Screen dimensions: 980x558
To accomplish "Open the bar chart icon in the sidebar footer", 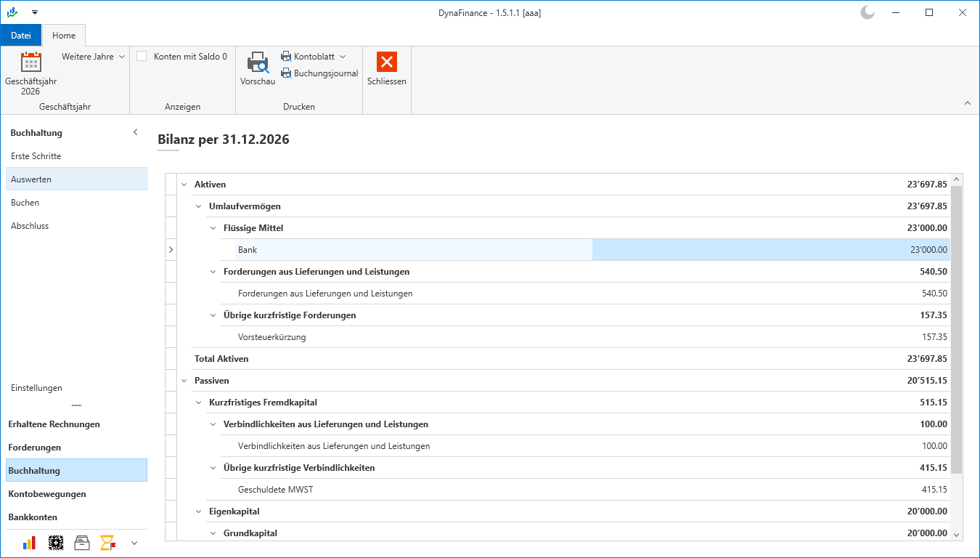I will tap(30, 542).
